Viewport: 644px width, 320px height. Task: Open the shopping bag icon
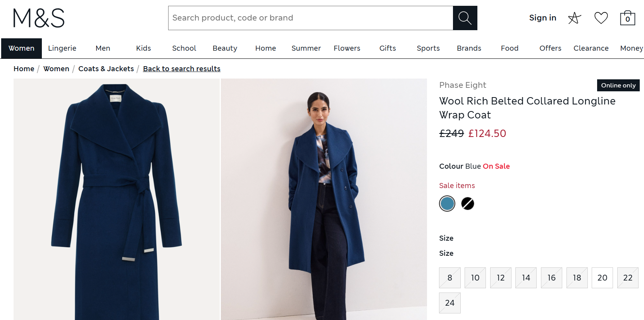[x=627, y=18]
